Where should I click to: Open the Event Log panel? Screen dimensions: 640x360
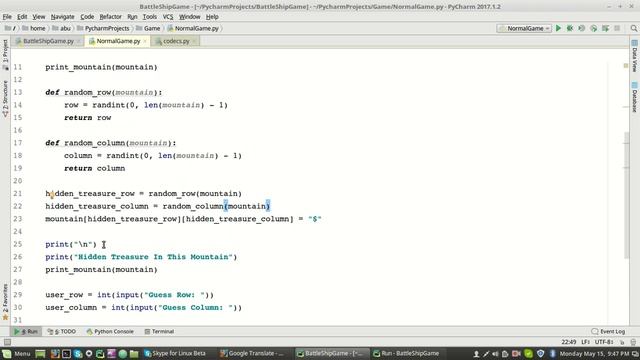(x=608, y=331)
